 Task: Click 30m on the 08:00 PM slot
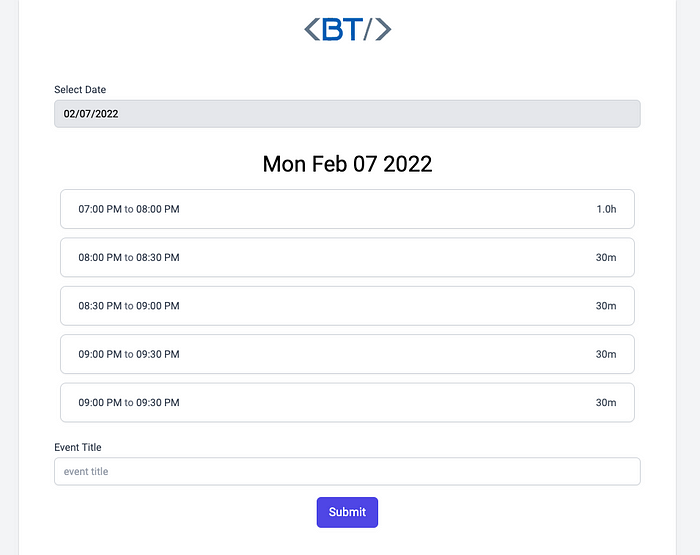[x=606, y=257]
